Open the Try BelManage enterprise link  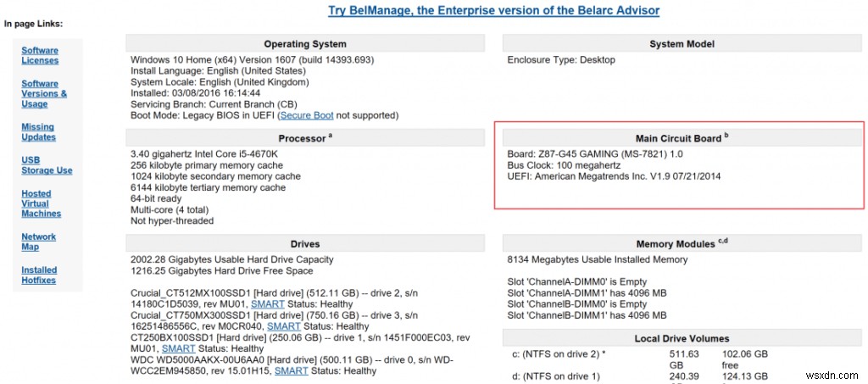coord(493,10)
